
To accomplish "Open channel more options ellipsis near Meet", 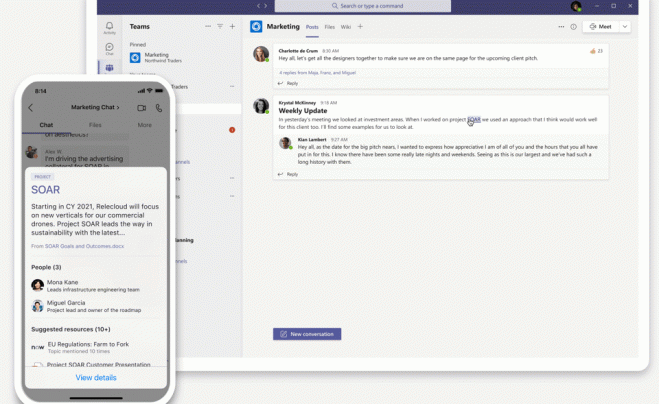I will tap(561, 26).
